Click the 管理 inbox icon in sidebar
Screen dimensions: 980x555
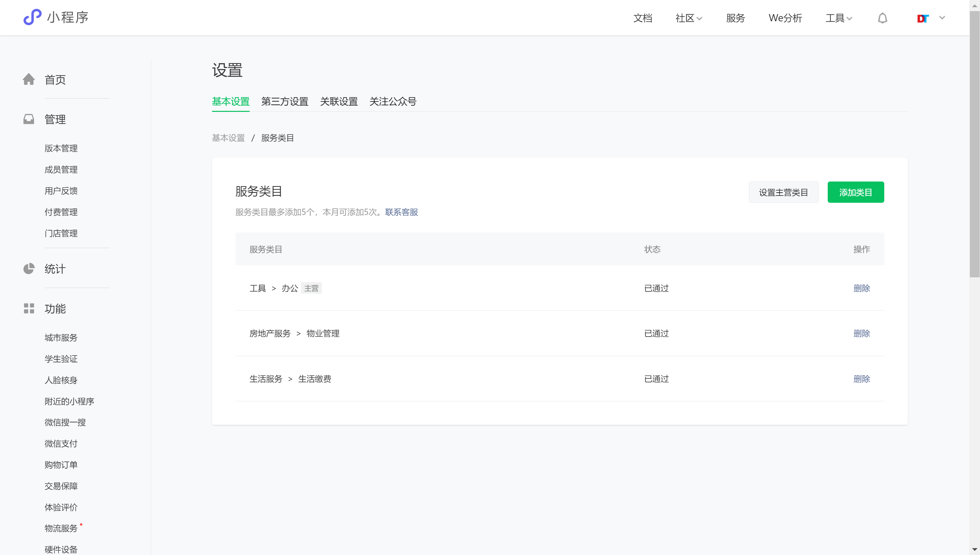pyautogui.click(x=28, y=119)
